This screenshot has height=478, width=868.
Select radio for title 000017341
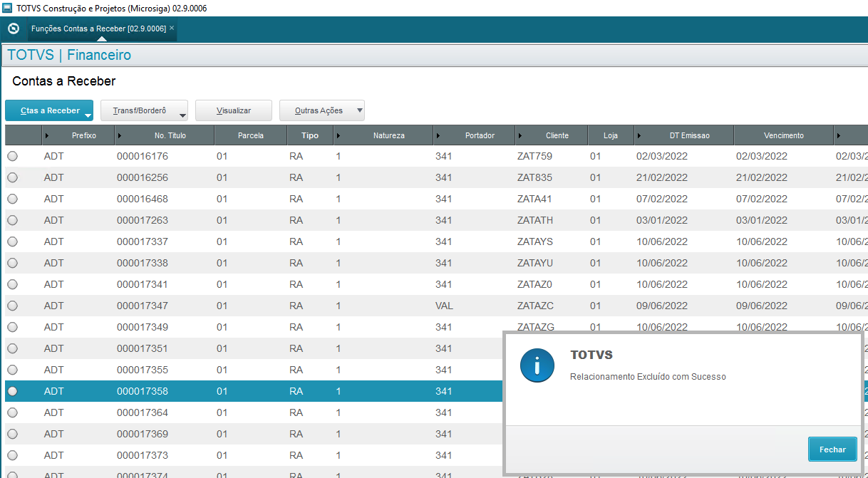pos(13,284)
